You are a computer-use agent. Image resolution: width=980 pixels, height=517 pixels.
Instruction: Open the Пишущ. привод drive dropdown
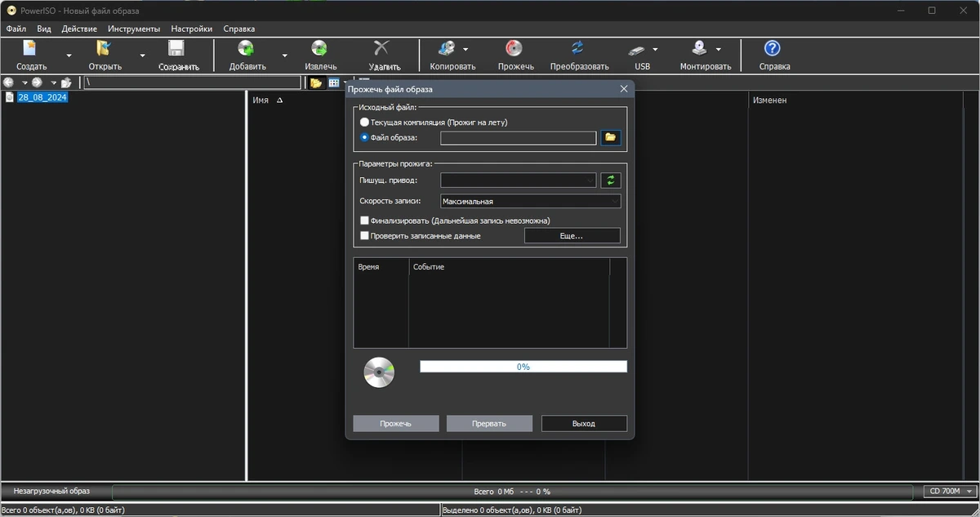coord(518,181)
